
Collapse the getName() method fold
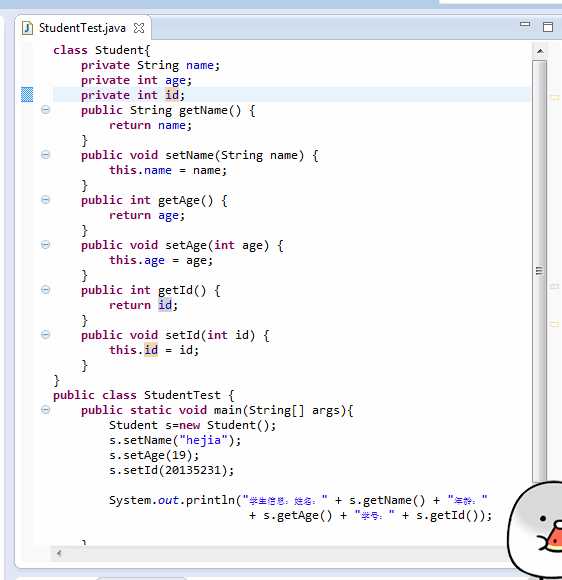45,109
